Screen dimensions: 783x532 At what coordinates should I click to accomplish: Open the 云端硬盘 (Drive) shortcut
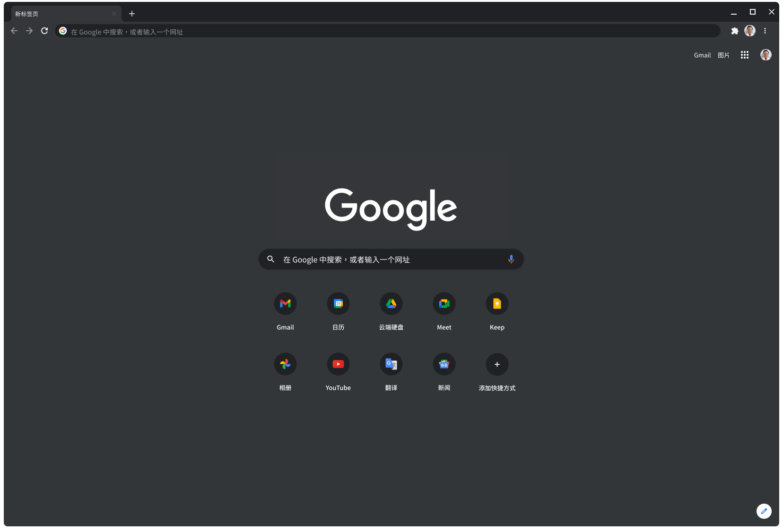point(391,303)
